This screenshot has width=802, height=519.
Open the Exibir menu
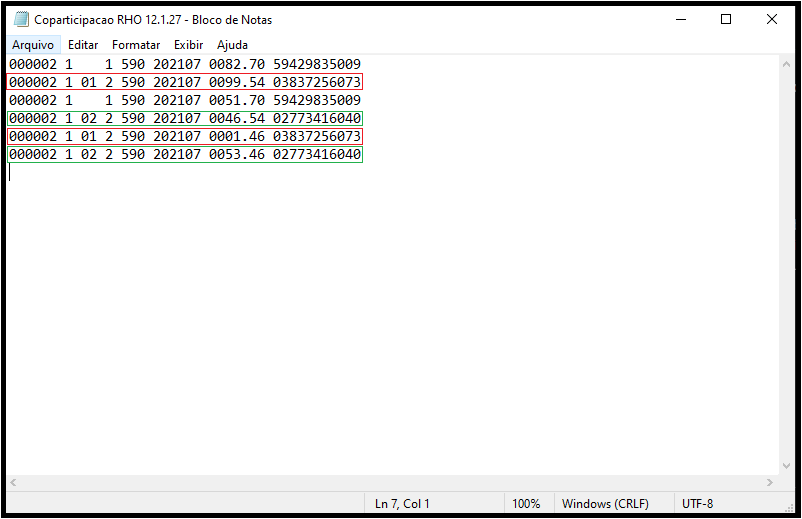[x=188, y=45]
